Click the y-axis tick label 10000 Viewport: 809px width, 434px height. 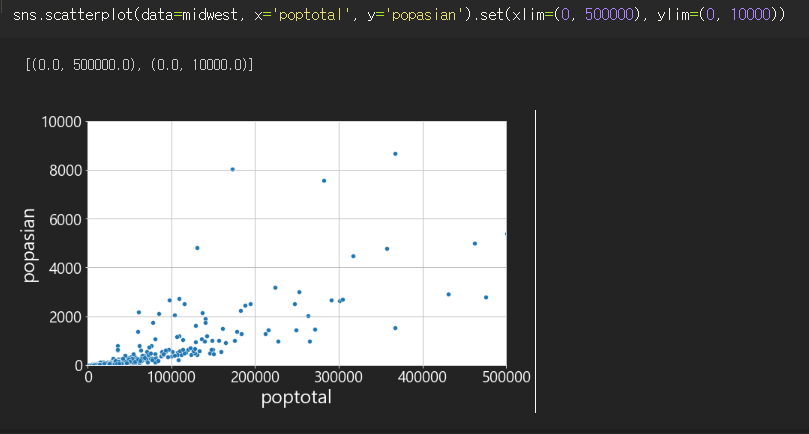tap(61, 122)
